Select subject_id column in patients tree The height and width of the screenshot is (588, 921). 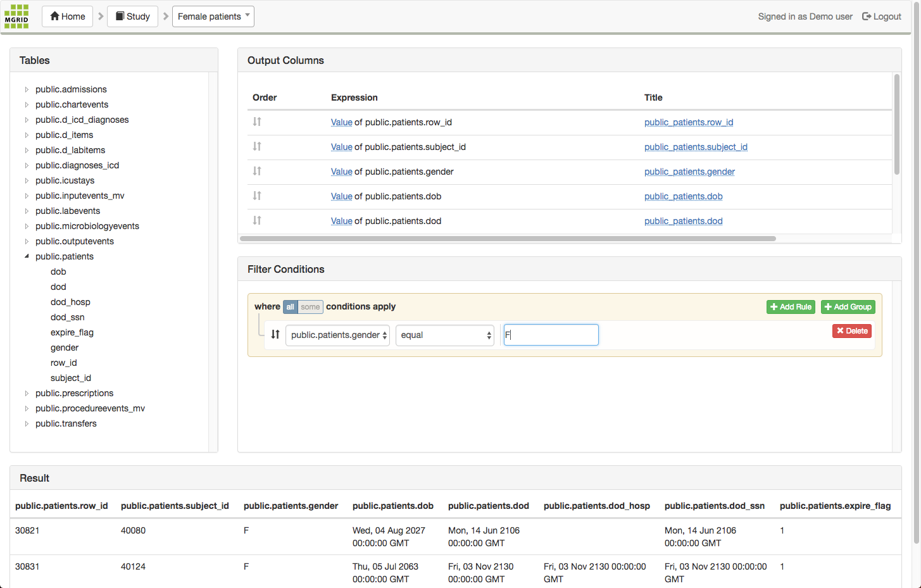[x=71, y=378]
